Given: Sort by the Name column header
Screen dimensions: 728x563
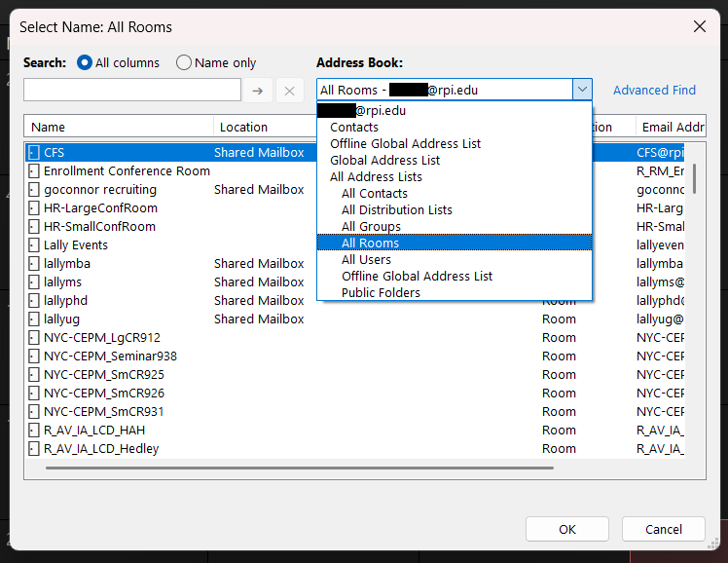Looking at the screenshot, I should (x=119, y=127).
